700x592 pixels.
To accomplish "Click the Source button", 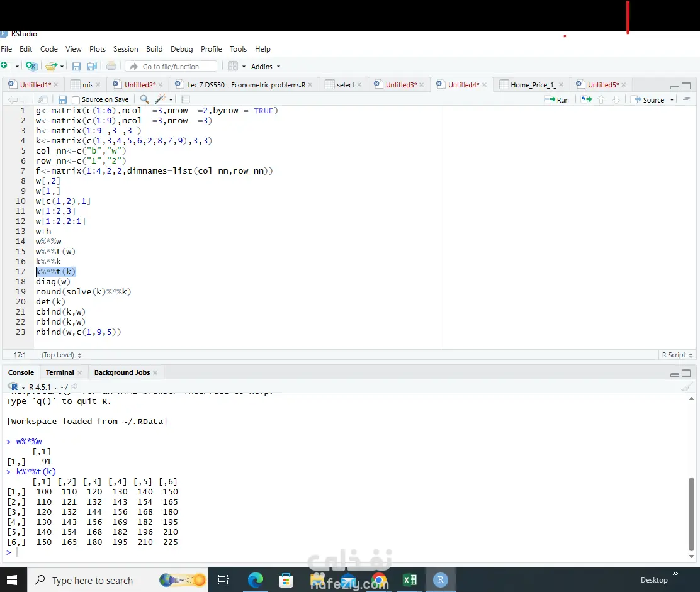I will [x=647, y=99].
